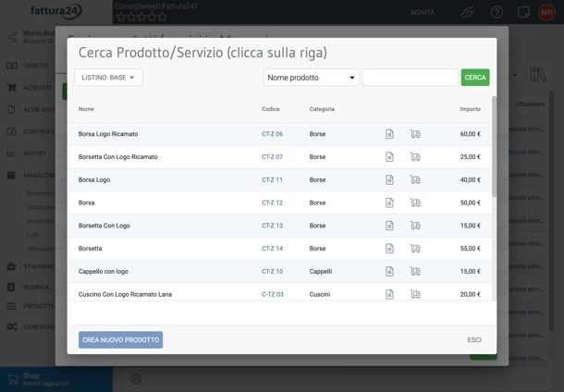Select the Cappello con logo name
This screenshot has height=392, width=564.
(x=104, y=272)
